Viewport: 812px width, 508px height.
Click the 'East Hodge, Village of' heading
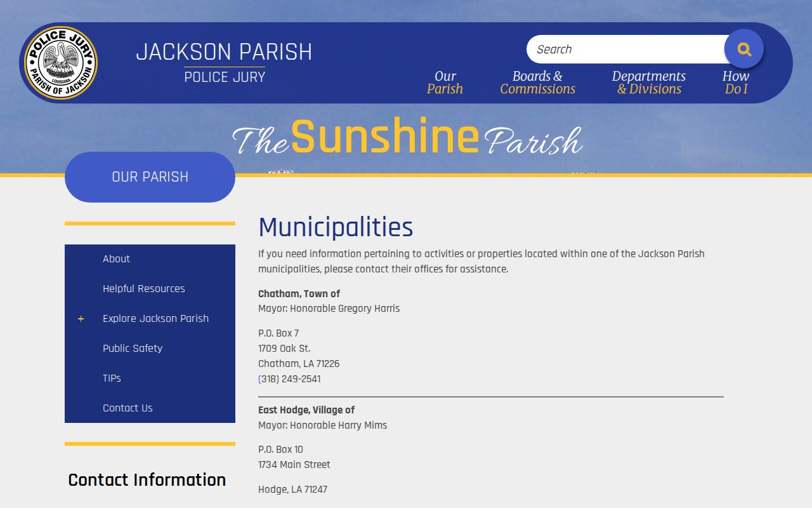click(x=306, y=410)
